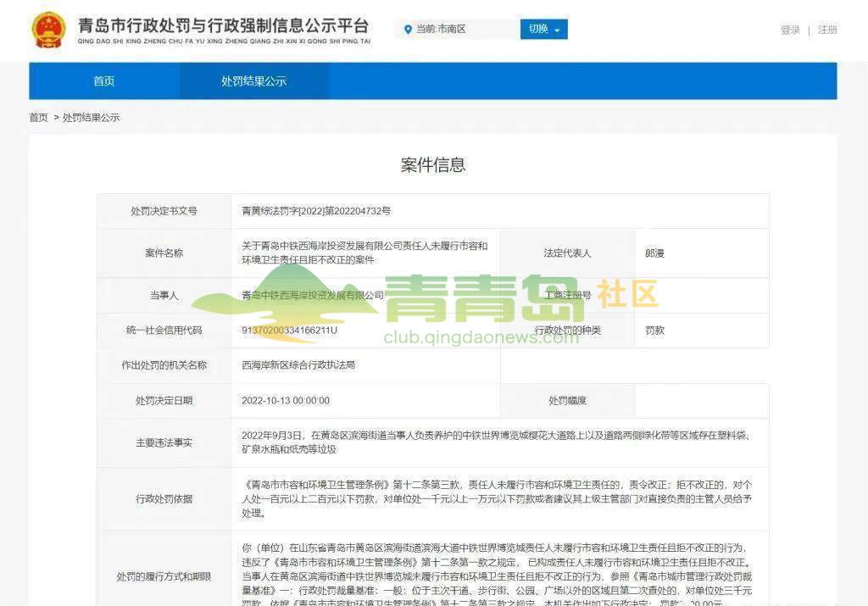Click the 法定代表人 label cell
This screenshot has height=606, width=868.
tap(567, 253)
